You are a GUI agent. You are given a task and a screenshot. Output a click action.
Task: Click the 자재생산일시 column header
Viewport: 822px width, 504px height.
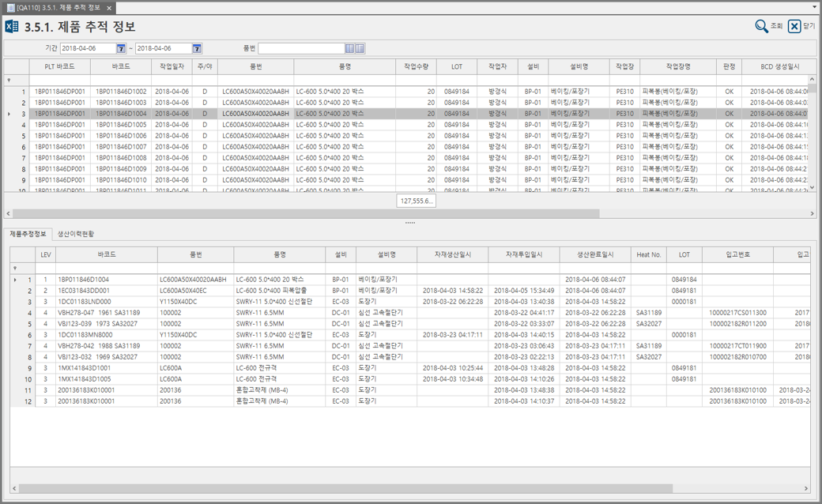click(452, 254)
